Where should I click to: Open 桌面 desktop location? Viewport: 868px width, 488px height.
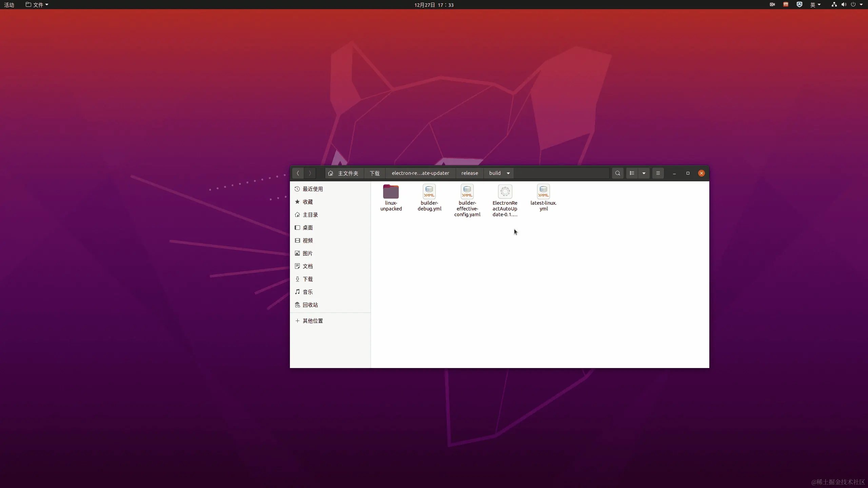330,228
